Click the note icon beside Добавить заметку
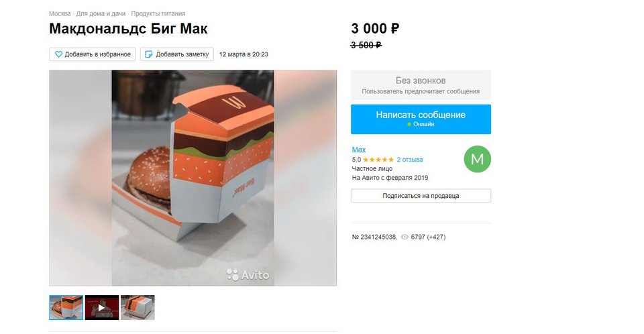The width and height of the screenshot is (644, 334). [149, 54]
